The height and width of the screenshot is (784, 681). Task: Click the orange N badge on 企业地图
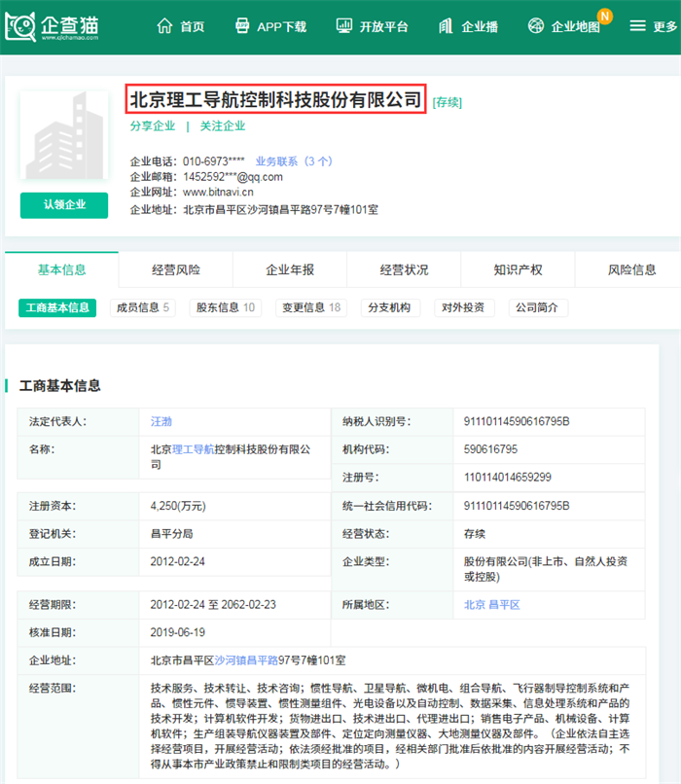tap(605, 16)
